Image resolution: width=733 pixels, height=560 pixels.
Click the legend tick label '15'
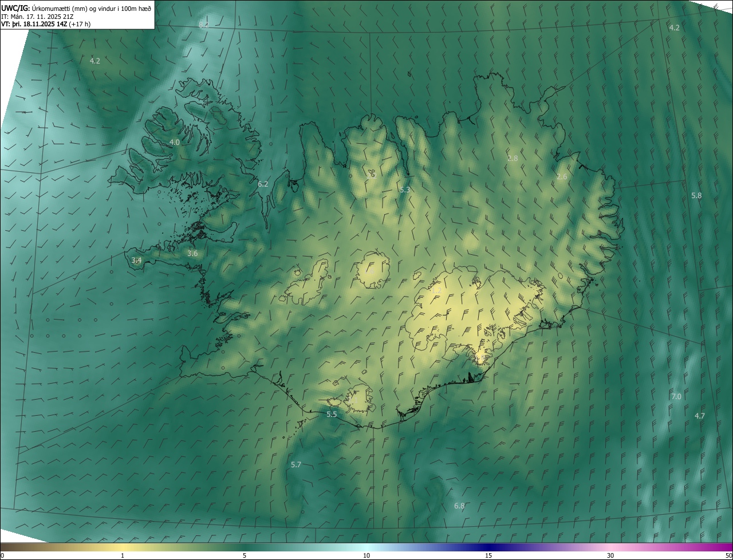(488, 556)
